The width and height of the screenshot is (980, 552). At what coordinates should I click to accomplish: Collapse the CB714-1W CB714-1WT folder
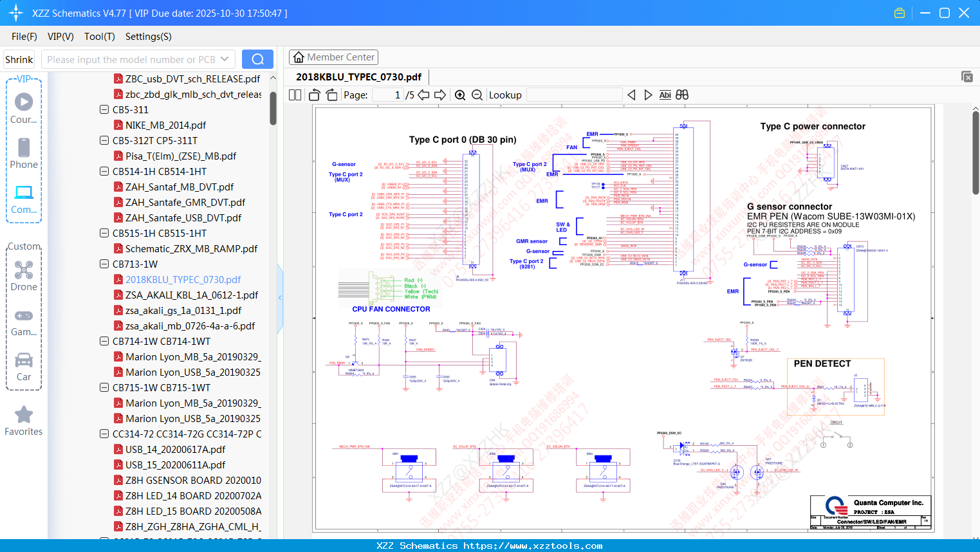tap(104, 341)
